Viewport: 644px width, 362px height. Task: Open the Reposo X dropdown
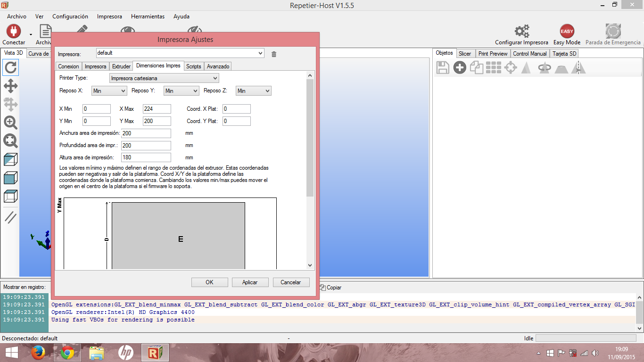click(x=109, y=91)
